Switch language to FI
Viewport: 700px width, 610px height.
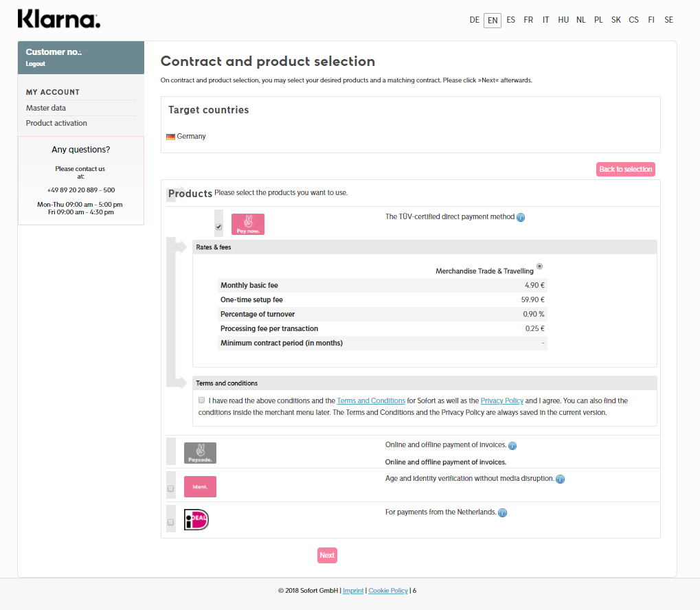651,20
